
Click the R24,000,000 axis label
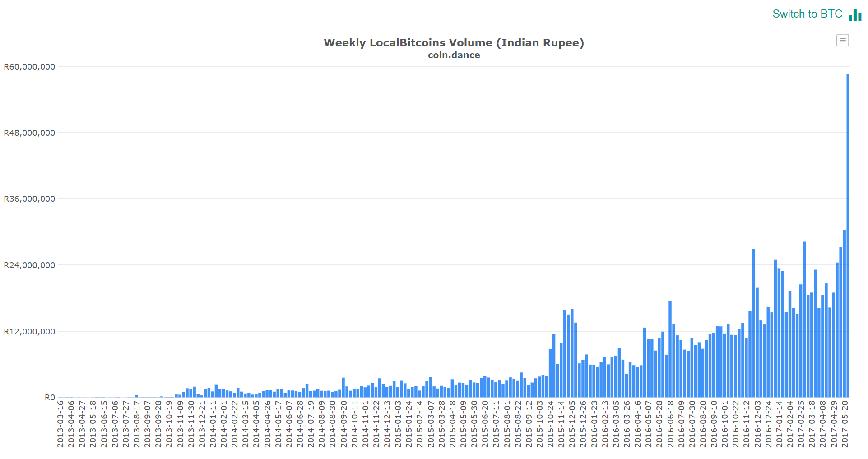click(x=29, y=265)
